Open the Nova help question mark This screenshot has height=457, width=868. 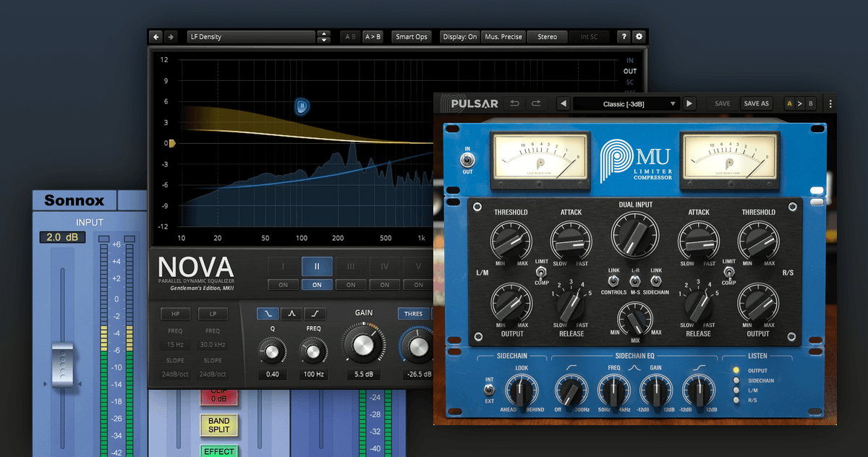coord(624,37)
